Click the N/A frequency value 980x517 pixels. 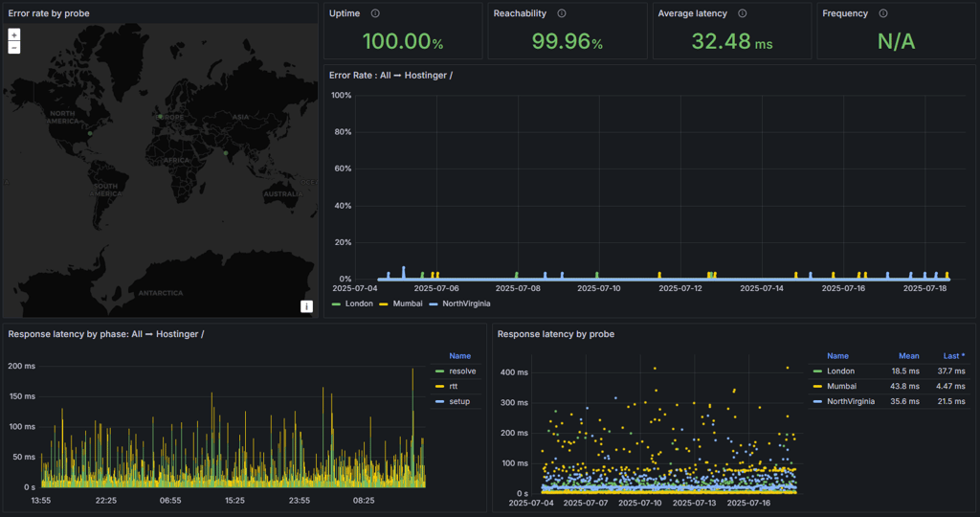[896, 41]
